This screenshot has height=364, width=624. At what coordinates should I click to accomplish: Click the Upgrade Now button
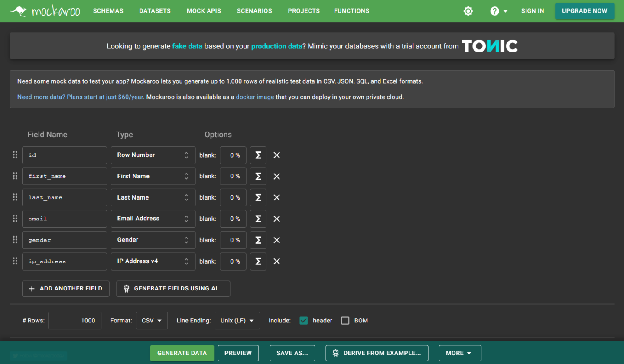coord(585,11)
